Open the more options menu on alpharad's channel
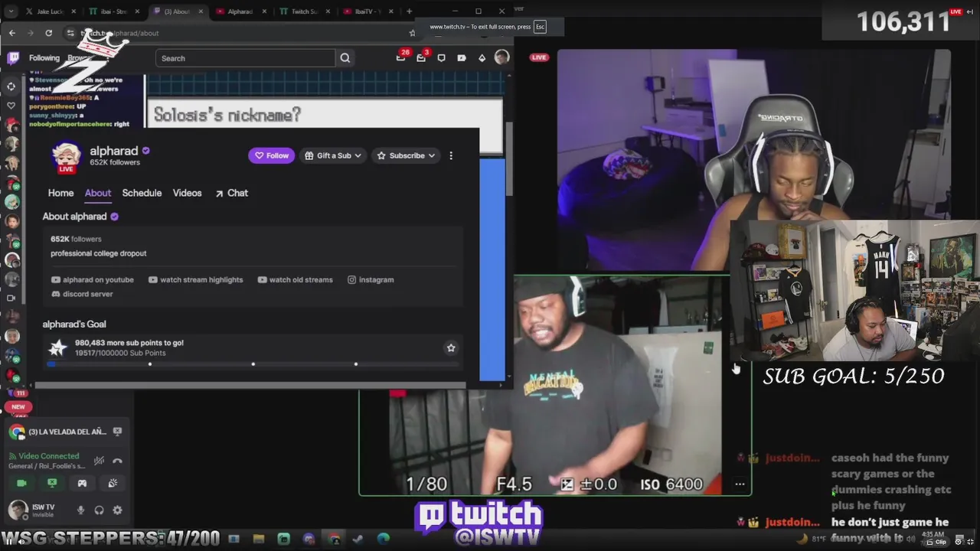This screenshot has height=551, width=980. click(451, 155)
